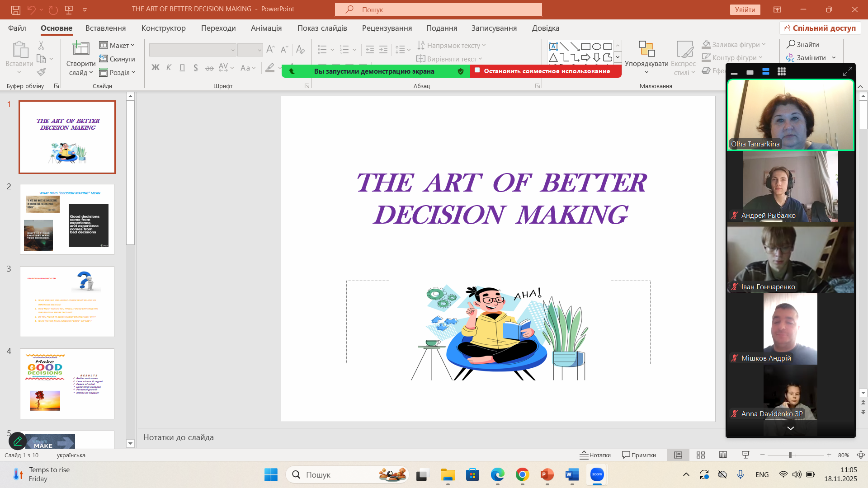Open the Анімація ribbon tab
The width and height of the screenshot is (868, 488).
[x=266, y=28]
